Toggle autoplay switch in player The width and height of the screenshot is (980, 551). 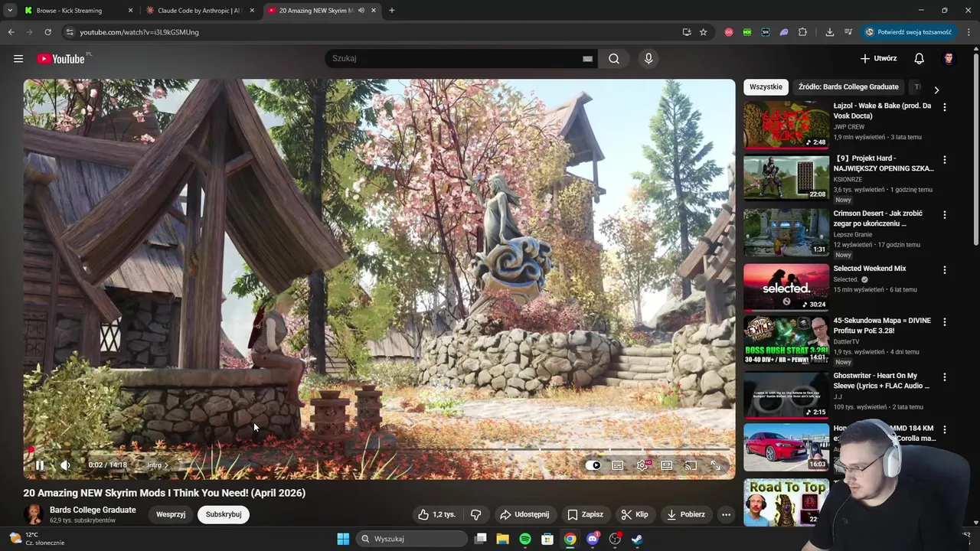click(593, 465)
